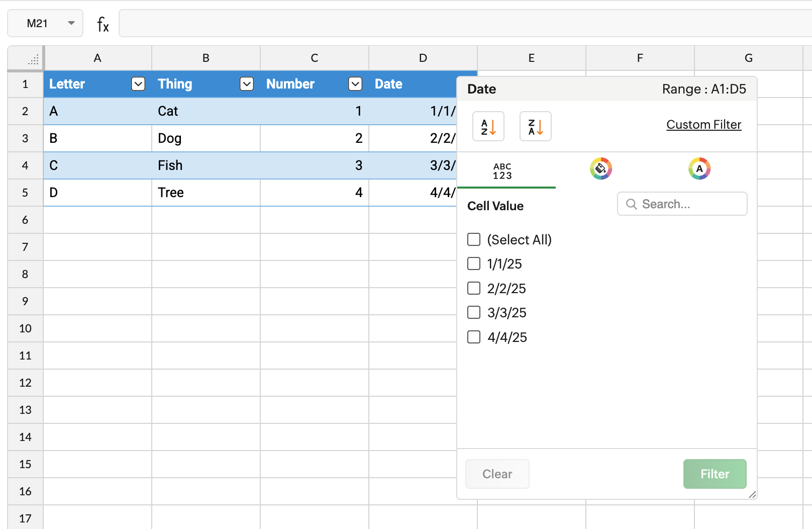Open the Custom Filter link

point(703,125)
